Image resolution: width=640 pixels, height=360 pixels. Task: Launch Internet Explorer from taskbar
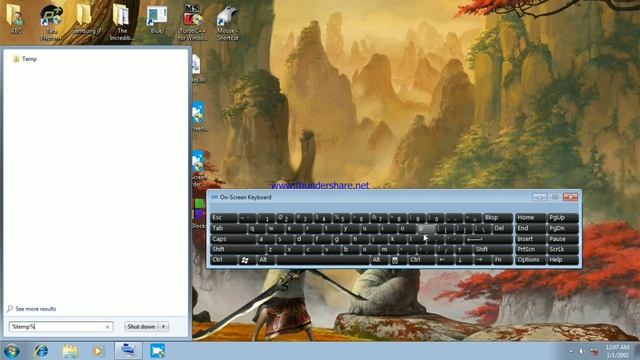(x=41, y=351)
